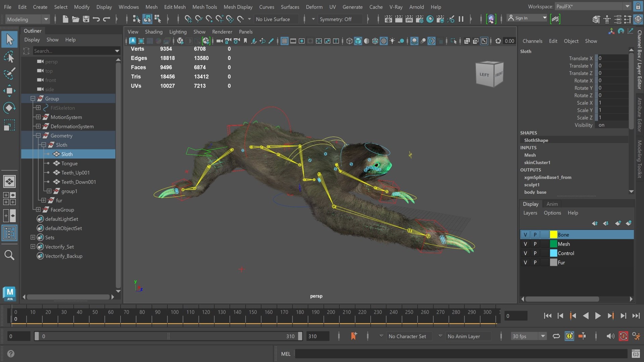The width and height of the screenshot is (644, 362).
Task: Click the cyan Control layer color swatch
Action: point(553,253)
